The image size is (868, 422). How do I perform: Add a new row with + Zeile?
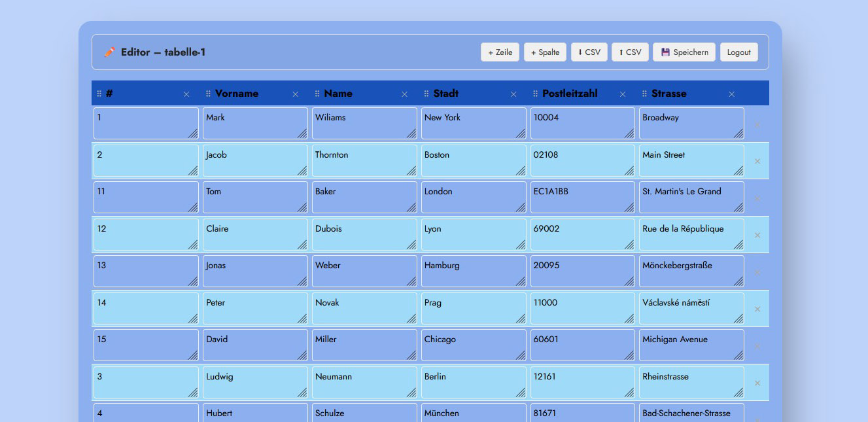[500, 52]
